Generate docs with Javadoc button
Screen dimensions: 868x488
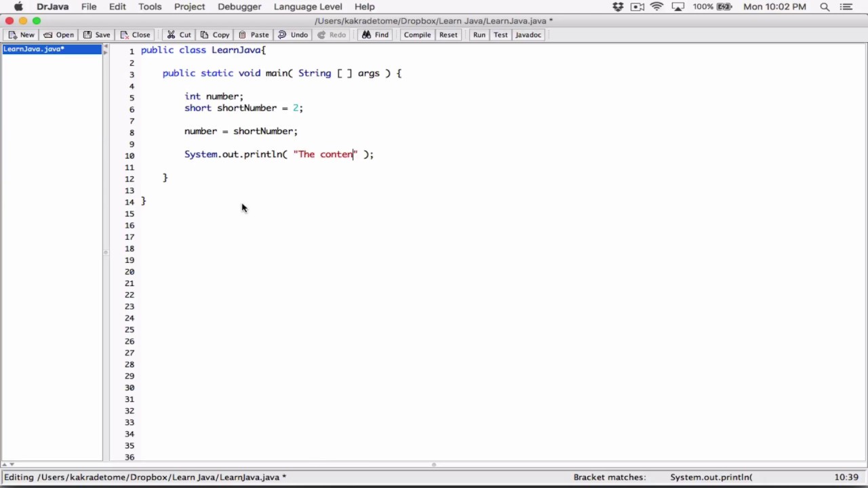point(528,35)
